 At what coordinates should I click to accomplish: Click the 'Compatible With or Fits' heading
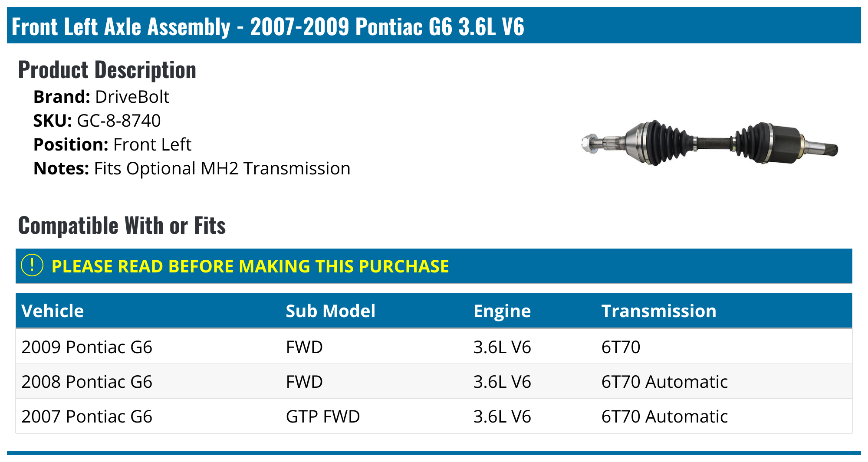(x=122, y=226)
